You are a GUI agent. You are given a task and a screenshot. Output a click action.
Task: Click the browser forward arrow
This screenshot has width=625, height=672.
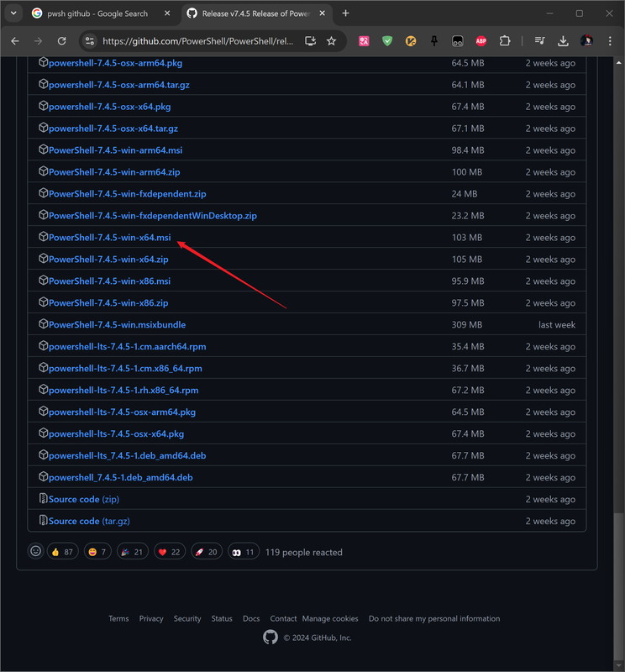pyautogui.click(x=38, y=41)
